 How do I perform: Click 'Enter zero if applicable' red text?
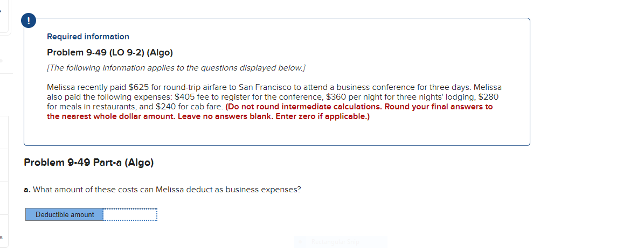(x=321, y=116)
